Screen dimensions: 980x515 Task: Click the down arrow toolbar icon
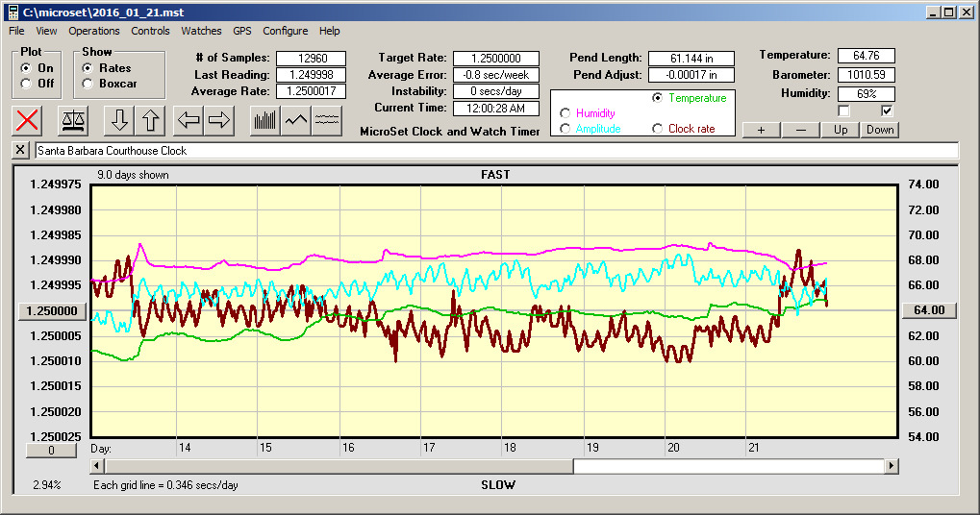(x=119, y=120)
